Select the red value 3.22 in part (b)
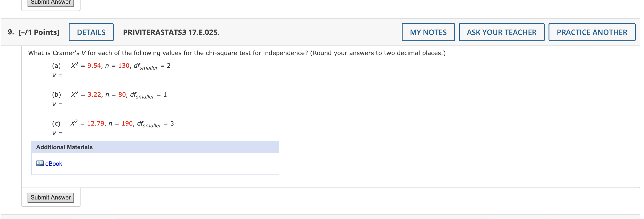The image size is (644, 219). (95, 95)
